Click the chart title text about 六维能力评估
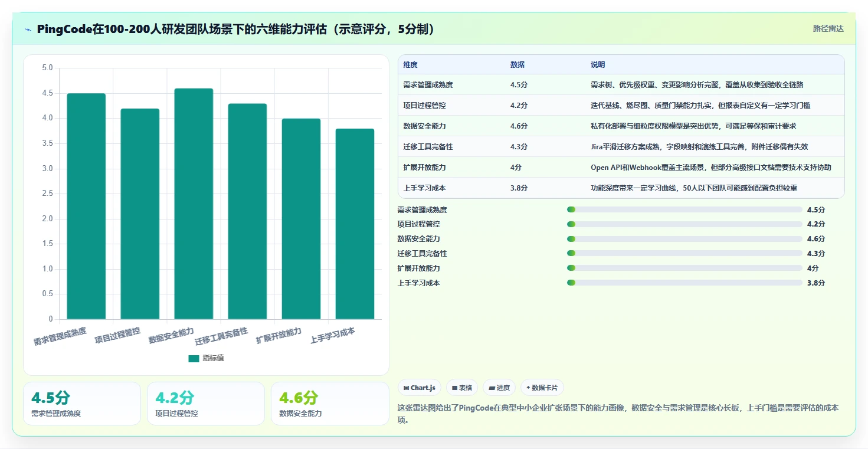This screenshot has height=449, width=868. coord(236,30)
